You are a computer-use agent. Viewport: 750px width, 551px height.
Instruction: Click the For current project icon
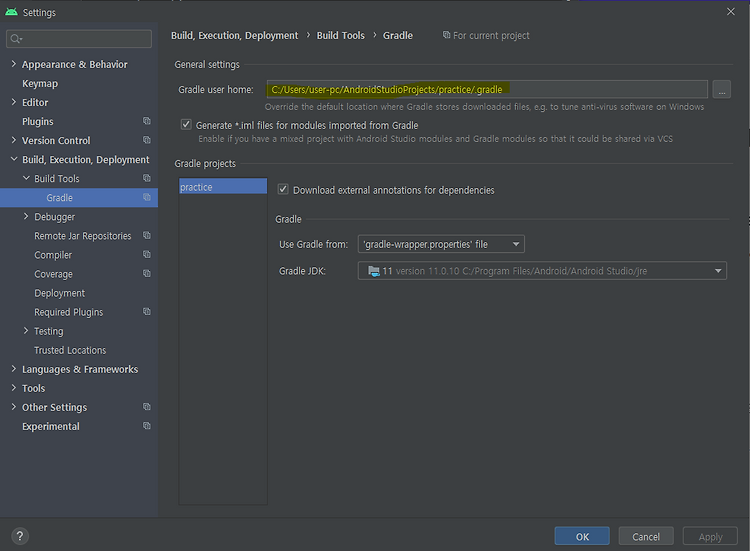(446, 35)
